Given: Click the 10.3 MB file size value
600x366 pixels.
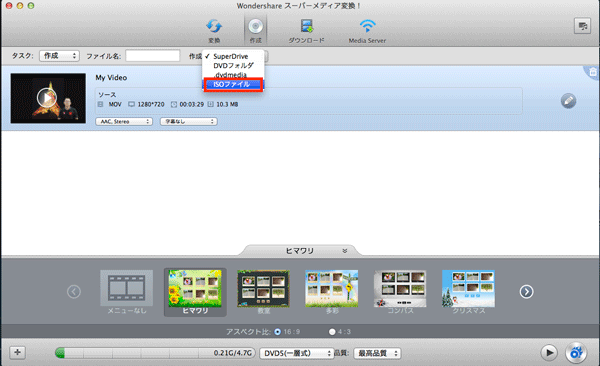Looking at the screenshot, I should [x=227, y=104].
